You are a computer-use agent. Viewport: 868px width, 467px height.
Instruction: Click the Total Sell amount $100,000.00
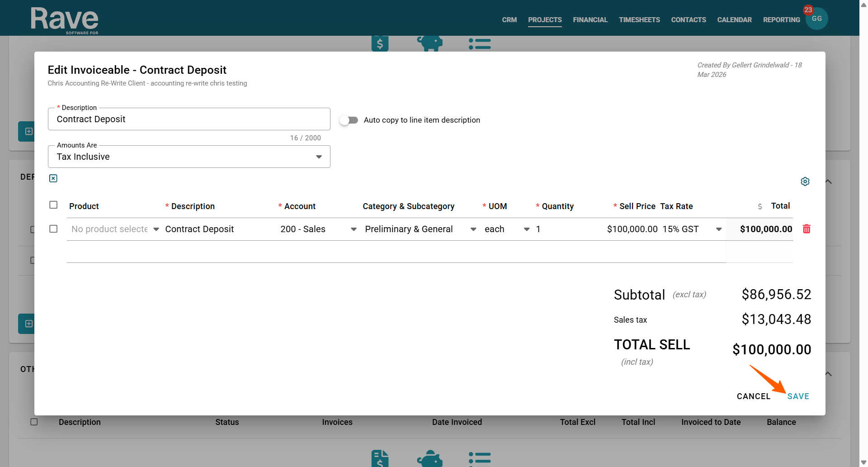[772, 349]
